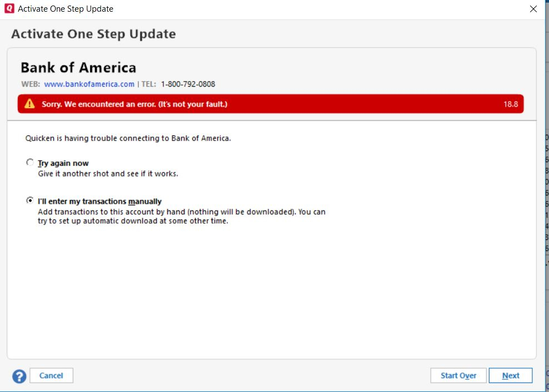This screenshot has height=392, width=549.
Task: Click the error code 18.8 text
Action: click(x=511, y=104)
